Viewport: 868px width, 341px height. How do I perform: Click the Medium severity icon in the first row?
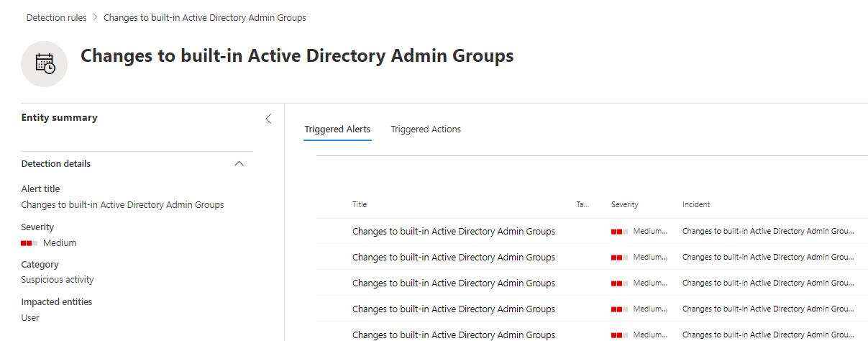[x=619, y=232]
